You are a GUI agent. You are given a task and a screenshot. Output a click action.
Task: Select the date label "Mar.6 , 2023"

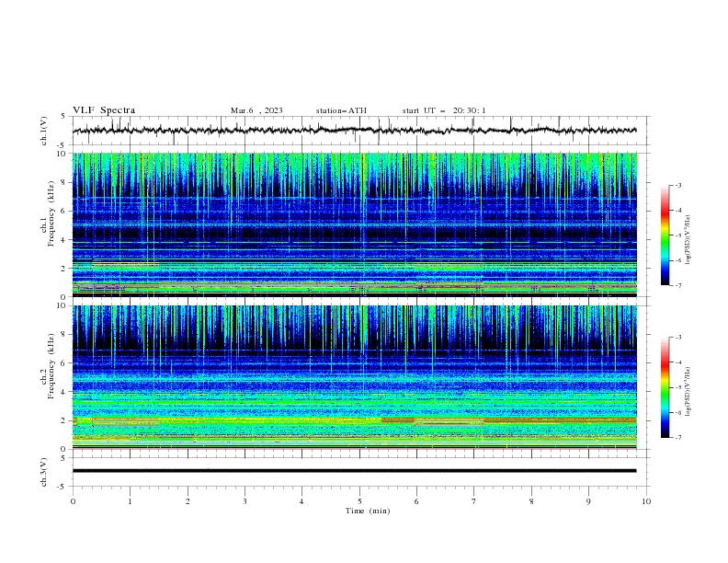click(x=256, y=110)
